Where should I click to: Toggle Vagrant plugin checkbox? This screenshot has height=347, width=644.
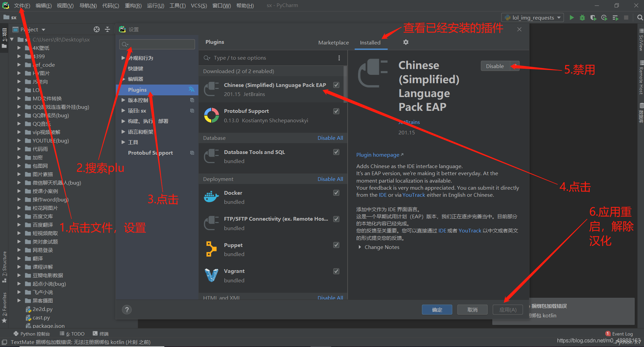tap(336, 271)
